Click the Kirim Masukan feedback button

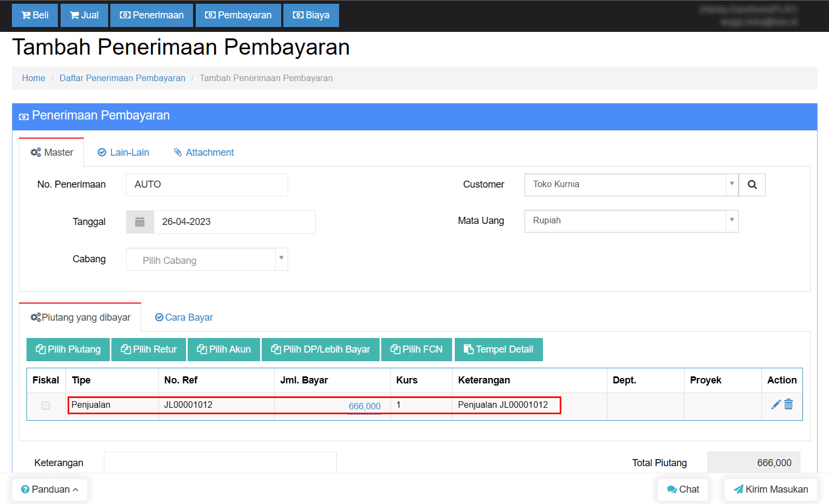pos(771,489)
